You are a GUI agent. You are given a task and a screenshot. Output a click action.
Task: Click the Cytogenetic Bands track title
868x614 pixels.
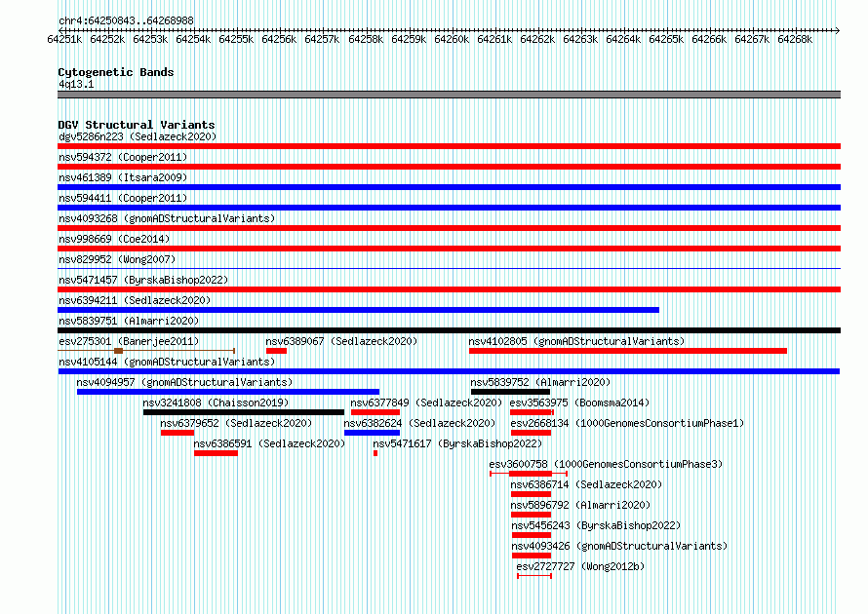coord(116,72)
